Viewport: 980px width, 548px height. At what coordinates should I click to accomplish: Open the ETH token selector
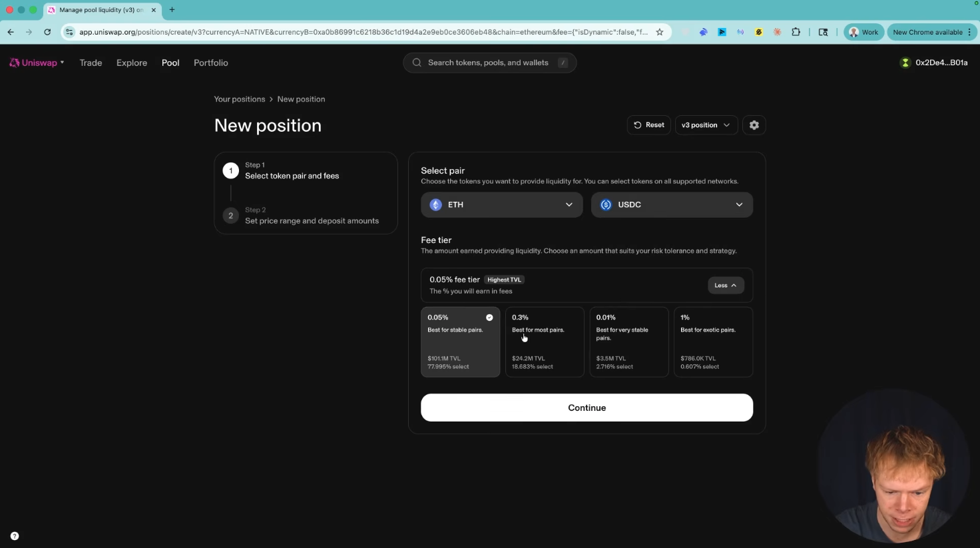click(x=502, y=204)
